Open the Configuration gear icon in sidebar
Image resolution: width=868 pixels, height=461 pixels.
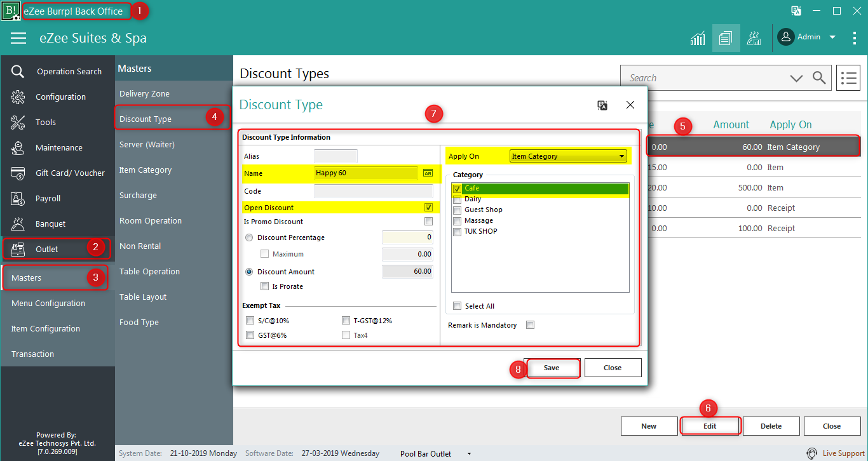point(18,97)
